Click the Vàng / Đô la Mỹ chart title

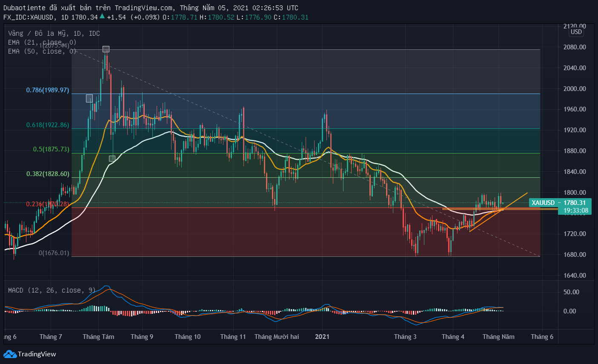[54, 33]
